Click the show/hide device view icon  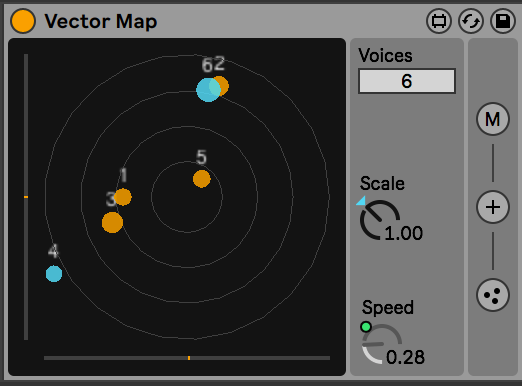pos(439,21)
